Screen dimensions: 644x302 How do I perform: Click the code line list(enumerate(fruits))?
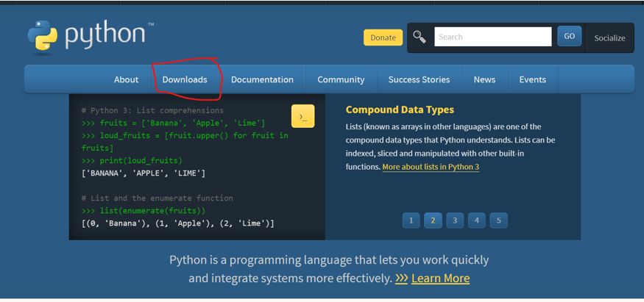[144, 211]
